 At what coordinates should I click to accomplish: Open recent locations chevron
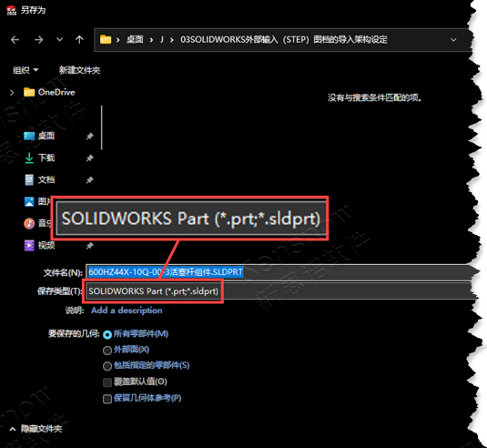point(60,40)
